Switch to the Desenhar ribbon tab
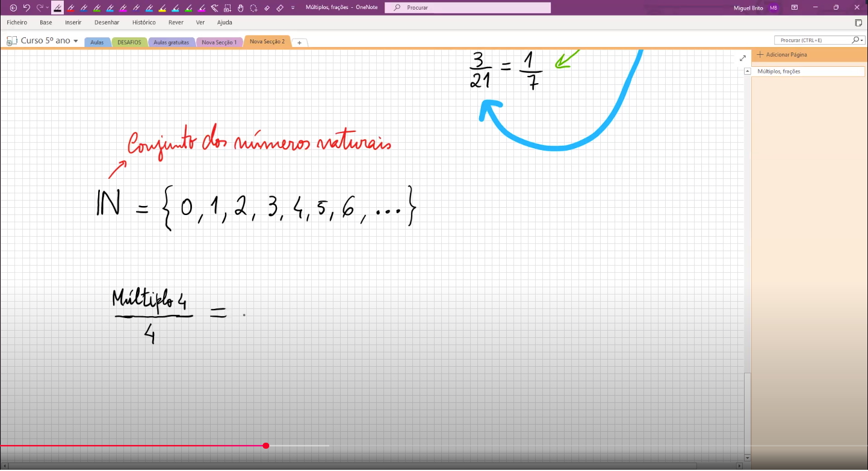 tap(107, 22)
